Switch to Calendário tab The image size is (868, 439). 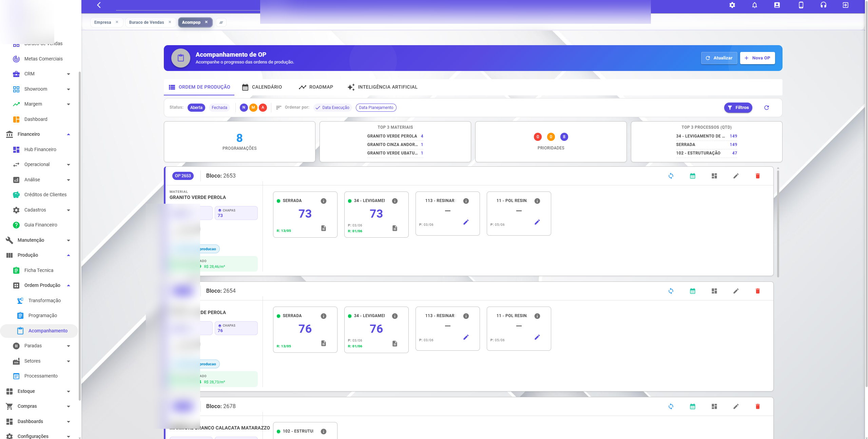262,87
